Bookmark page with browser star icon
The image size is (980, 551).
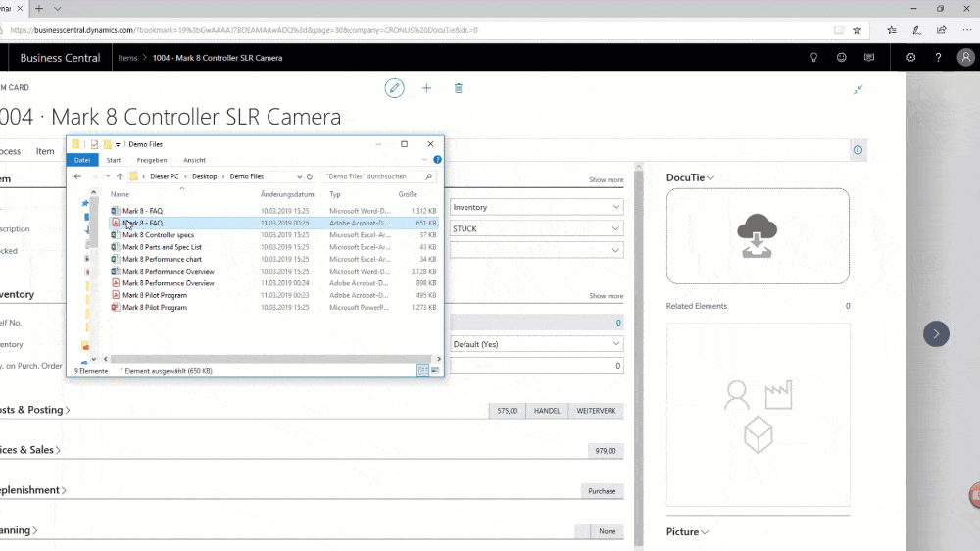click(x=857, y=30)
